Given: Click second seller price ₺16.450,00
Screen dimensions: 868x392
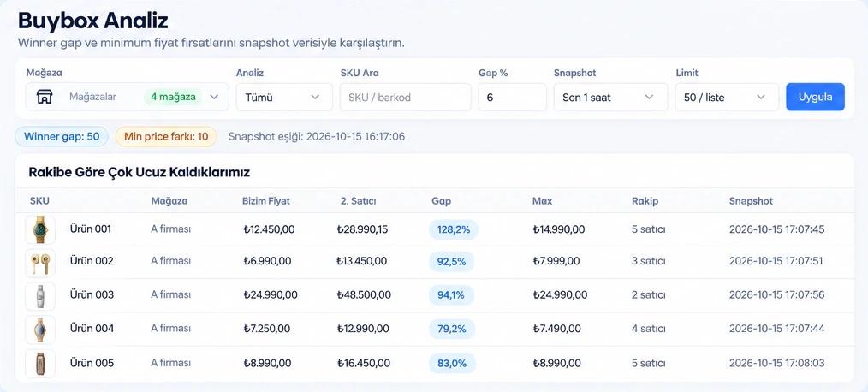Looking at the screenshot, I should coord(363,363).
